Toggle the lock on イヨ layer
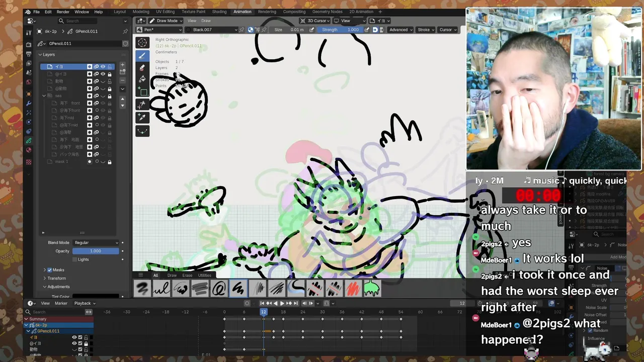This screenshot has width=644, height=362. pyautogui.click(x=110, y=66)
